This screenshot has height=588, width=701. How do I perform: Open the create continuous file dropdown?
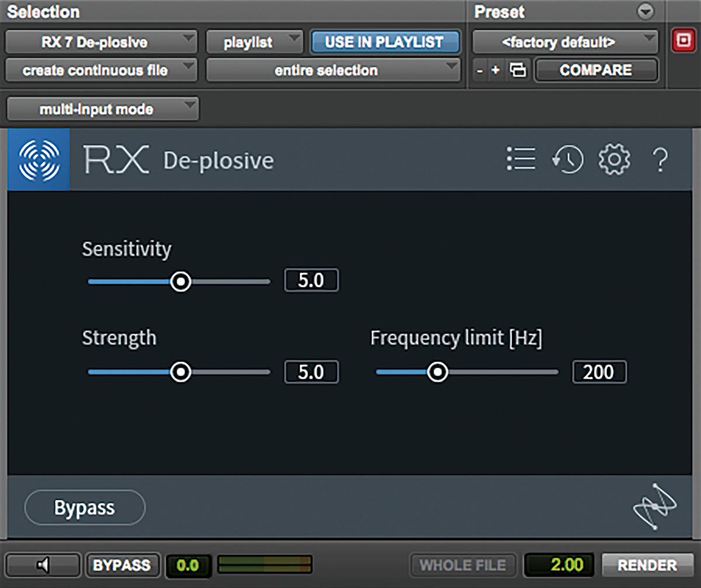[x=101, y=70]
